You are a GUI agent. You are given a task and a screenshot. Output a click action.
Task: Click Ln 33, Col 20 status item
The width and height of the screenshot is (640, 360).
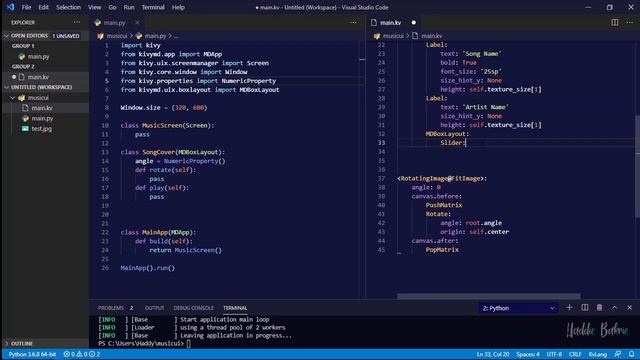(x=493, y=354)
